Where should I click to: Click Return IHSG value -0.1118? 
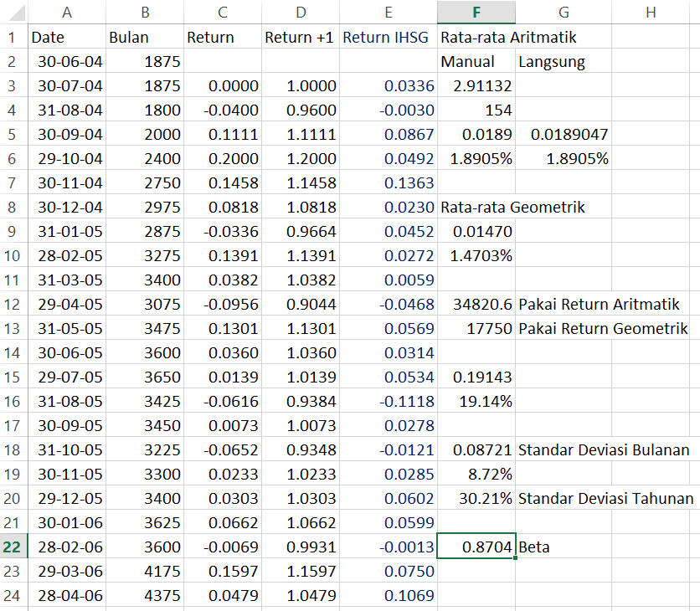tap(388, 402)
